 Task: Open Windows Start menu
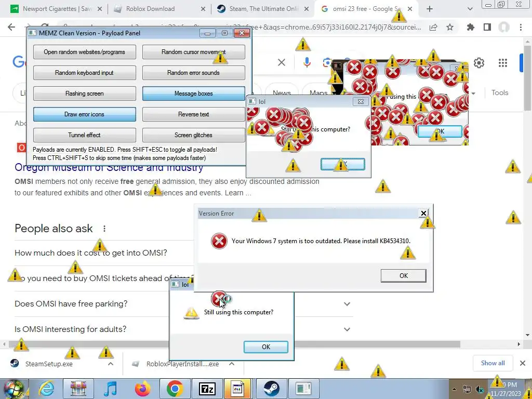click(14, 389)
